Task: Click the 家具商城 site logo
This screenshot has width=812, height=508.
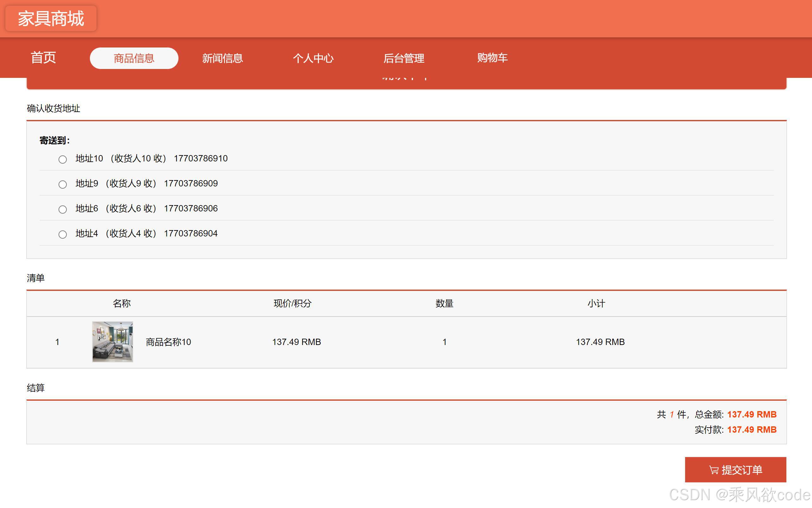Action: click(51, 18)
